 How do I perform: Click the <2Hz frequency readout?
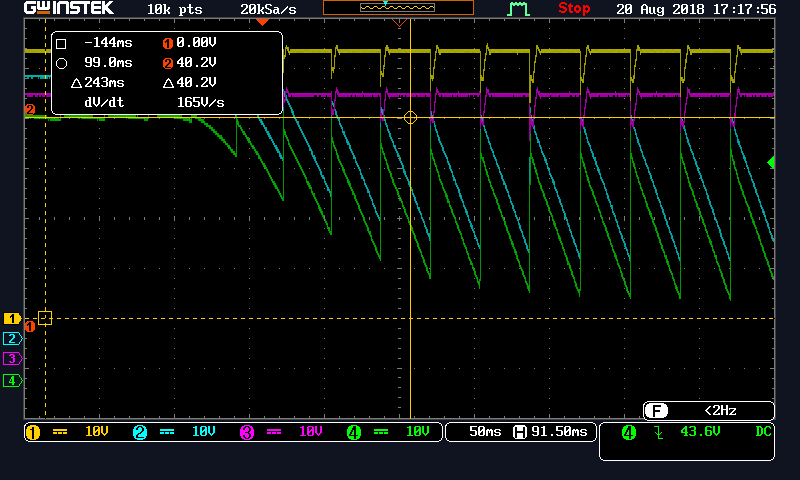tap(720, 411)
